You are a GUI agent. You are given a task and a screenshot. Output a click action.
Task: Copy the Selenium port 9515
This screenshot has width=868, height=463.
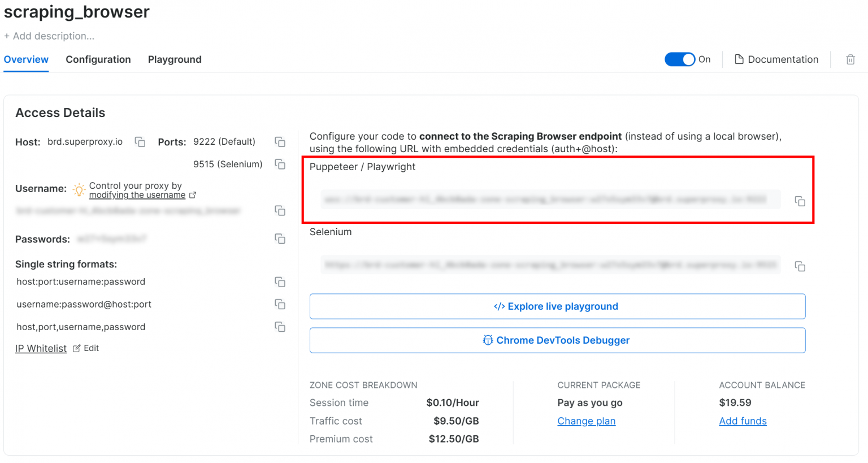(280, 164)
